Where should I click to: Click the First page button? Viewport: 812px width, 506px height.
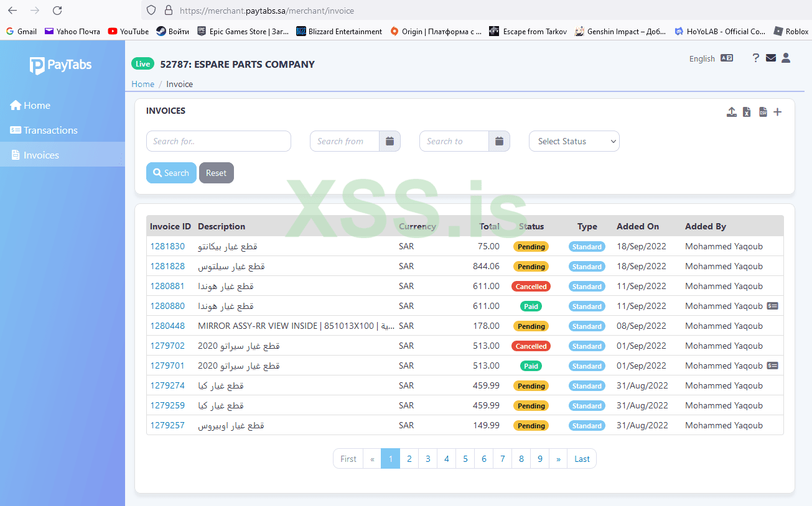pyautogui.click(x=348, y=459)
